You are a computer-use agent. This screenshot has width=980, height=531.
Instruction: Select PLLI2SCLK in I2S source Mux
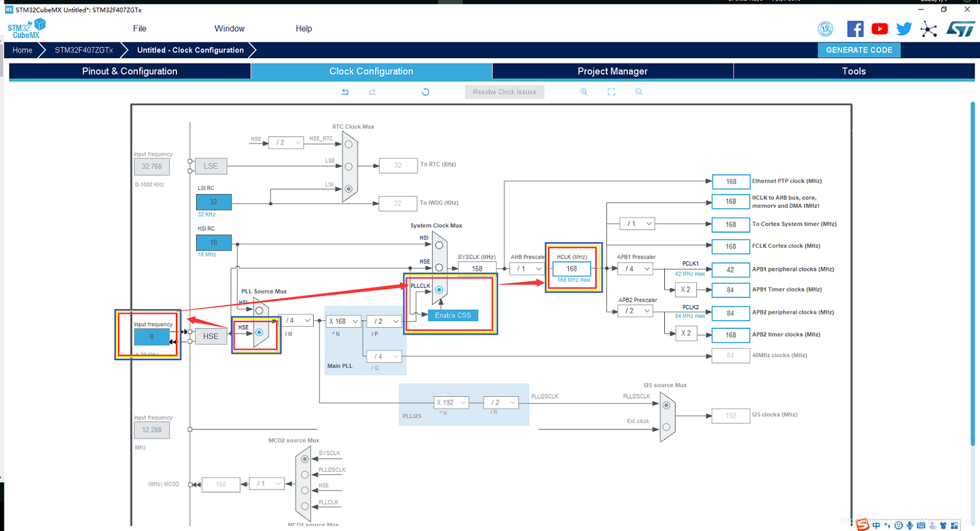point(666,405)
